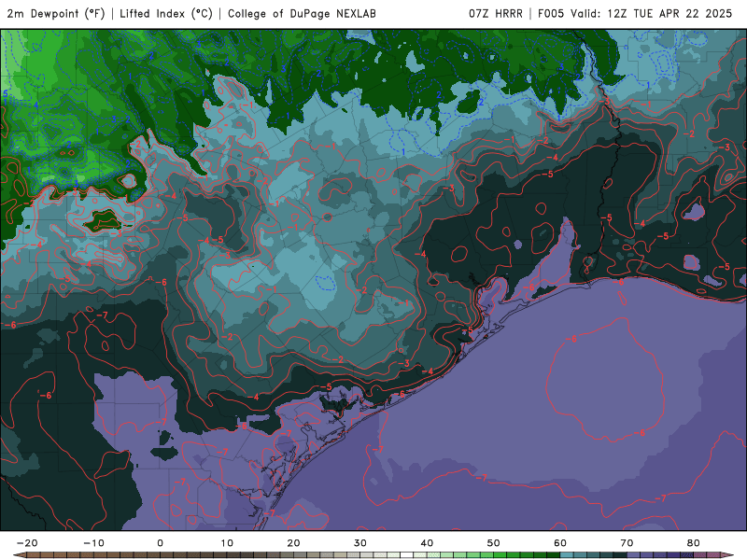Click the 20 label on the color scale
The width and height of the screenshot is (747, 560).
tap(293, 543)
